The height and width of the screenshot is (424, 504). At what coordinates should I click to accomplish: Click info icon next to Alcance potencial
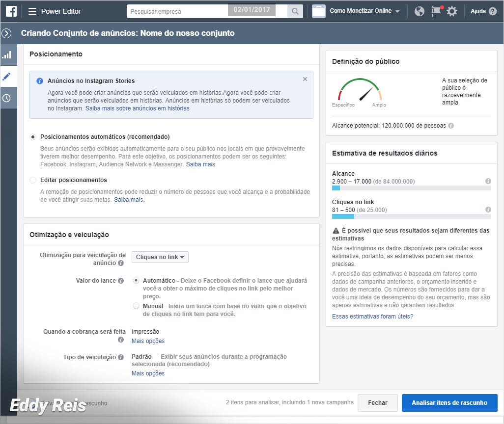click(451, 126)
